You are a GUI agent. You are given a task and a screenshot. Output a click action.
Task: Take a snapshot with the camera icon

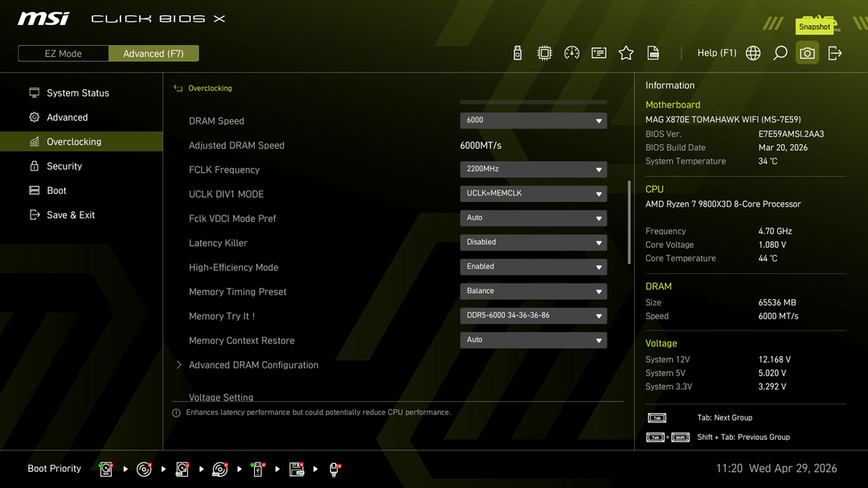click(x=807, y=53)
